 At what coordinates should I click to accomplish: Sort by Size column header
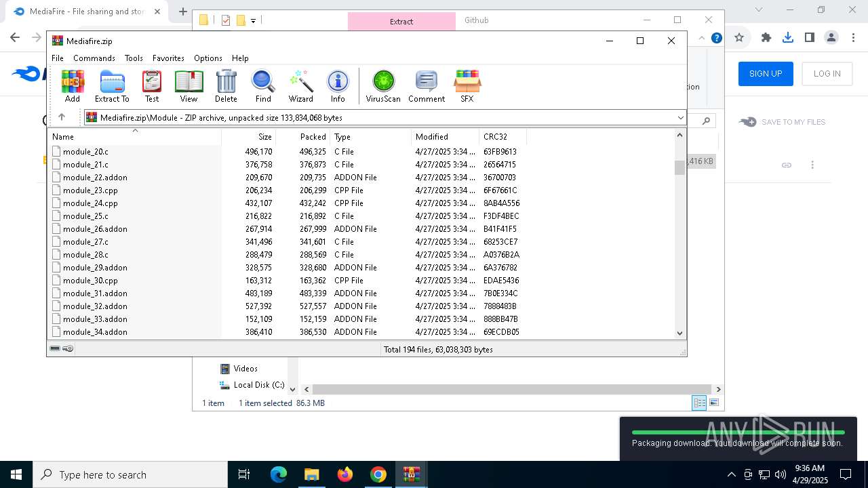(249, 137)
